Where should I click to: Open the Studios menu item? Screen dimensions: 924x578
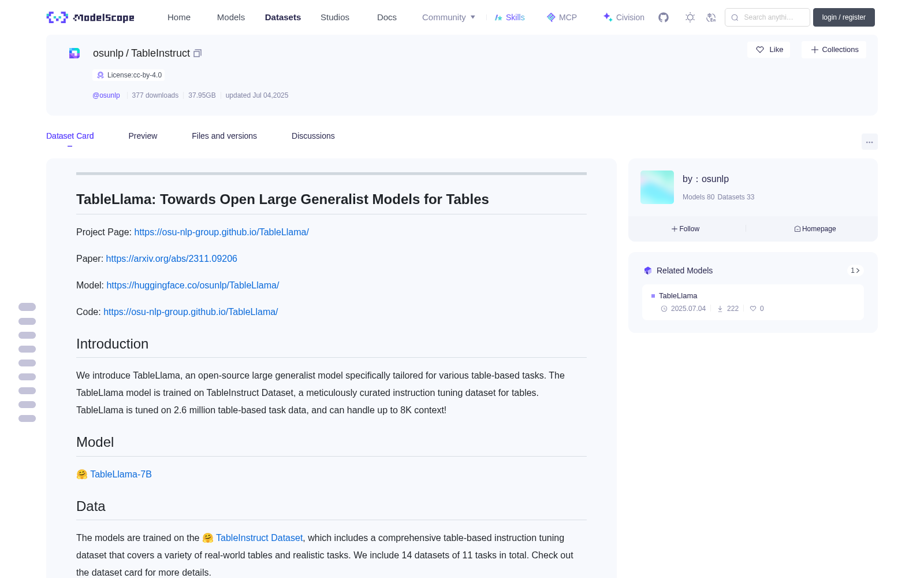pos(335,17)
